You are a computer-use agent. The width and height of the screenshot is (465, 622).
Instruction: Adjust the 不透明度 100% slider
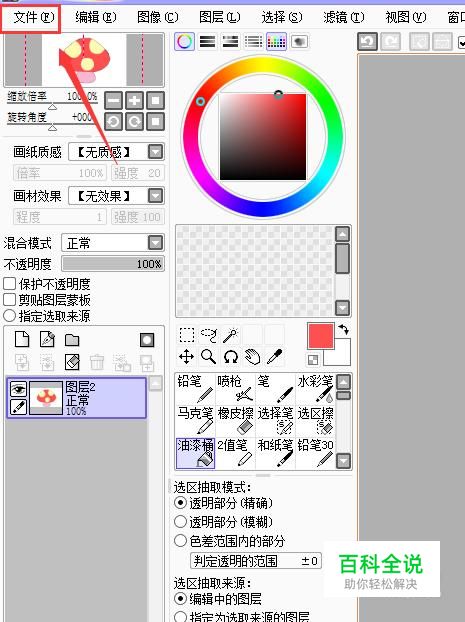click(113, 264)
